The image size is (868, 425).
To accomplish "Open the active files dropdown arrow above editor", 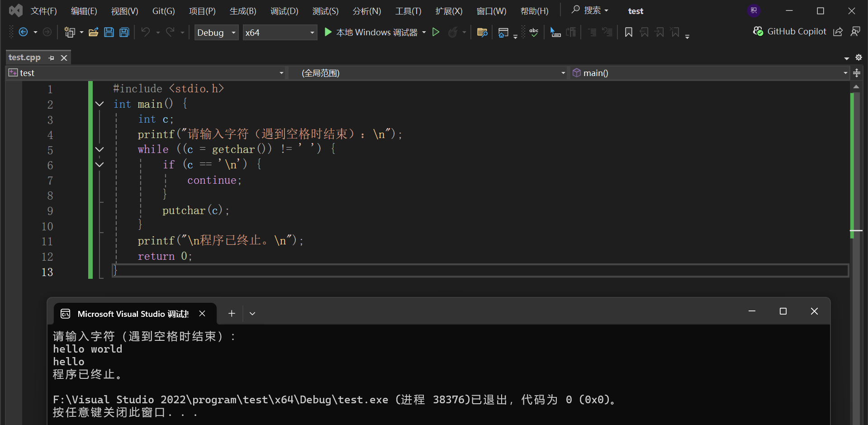I will pos(847,58).
